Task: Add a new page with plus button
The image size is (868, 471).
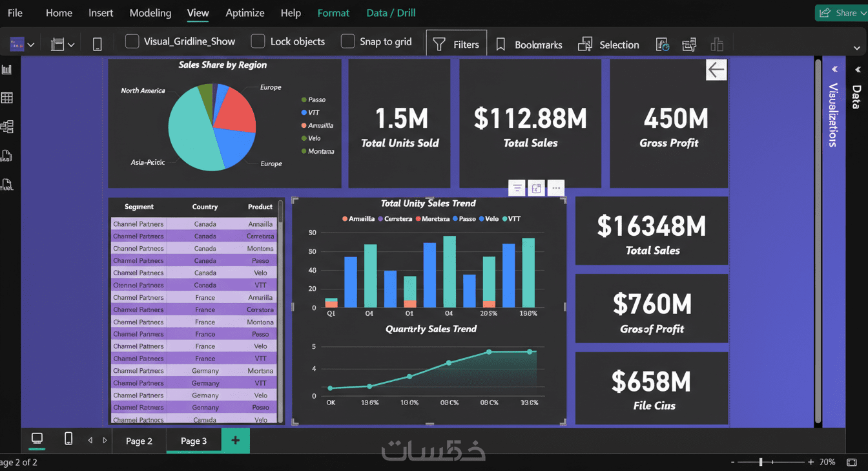Action: (x=235, y=441)
